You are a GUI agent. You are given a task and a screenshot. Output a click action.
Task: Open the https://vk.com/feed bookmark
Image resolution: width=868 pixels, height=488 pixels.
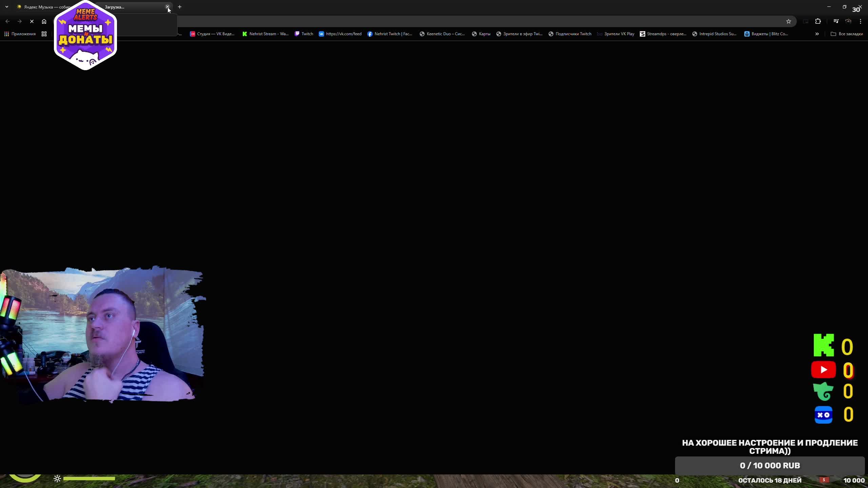(340, 34)
